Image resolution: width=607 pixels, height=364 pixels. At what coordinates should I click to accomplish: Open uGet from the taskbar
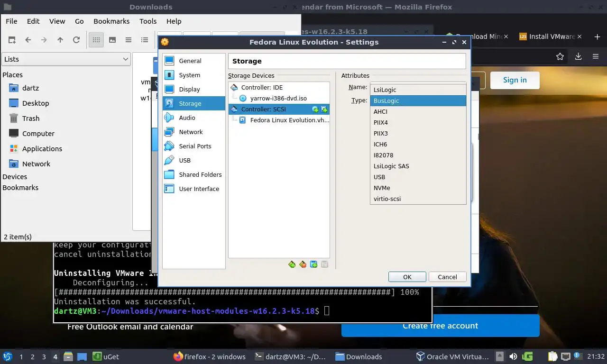point(106,357)
